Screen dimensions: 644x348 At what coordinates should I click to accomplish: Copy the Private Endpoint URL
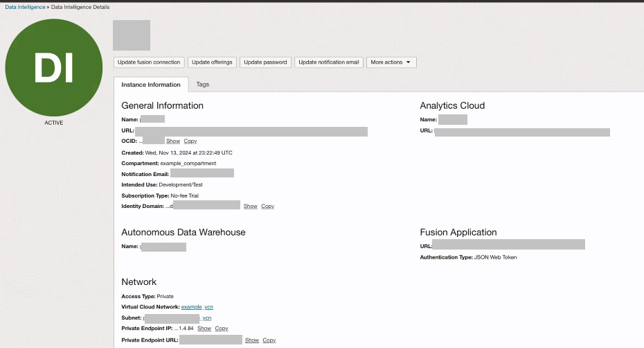pos(269,340)
